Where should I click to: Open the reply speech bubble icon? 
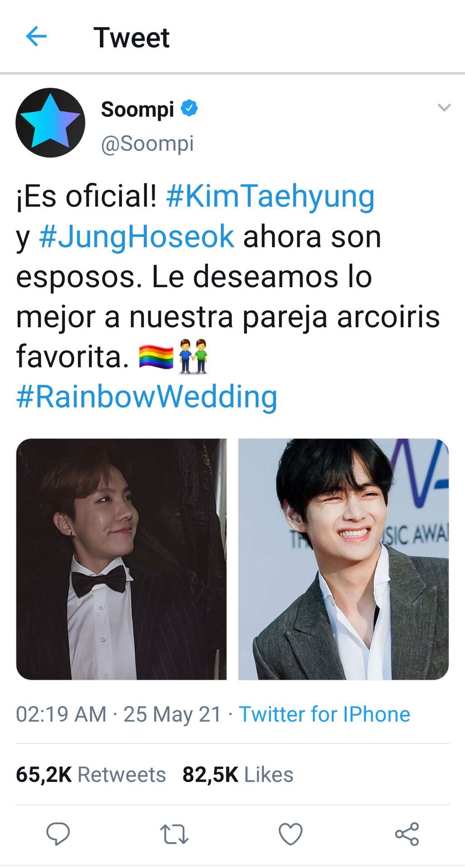pos(58,834)
